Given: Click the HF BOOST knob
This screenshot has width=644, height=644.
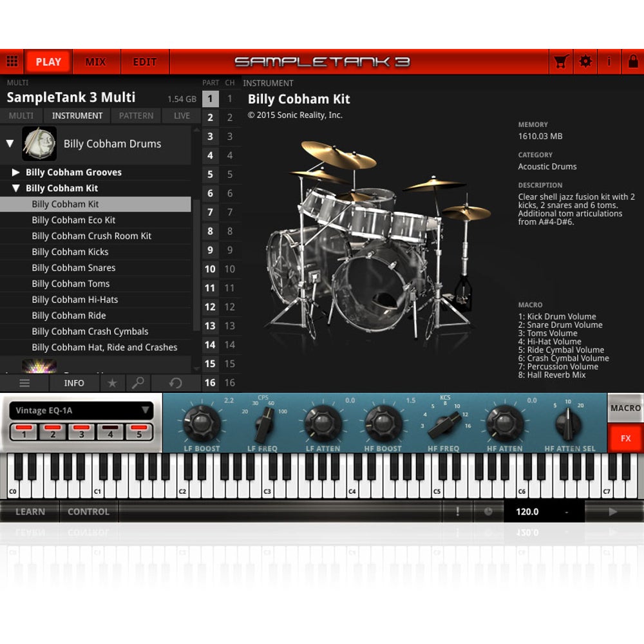Looking at the screenshot, I should [x=383, y=423].
